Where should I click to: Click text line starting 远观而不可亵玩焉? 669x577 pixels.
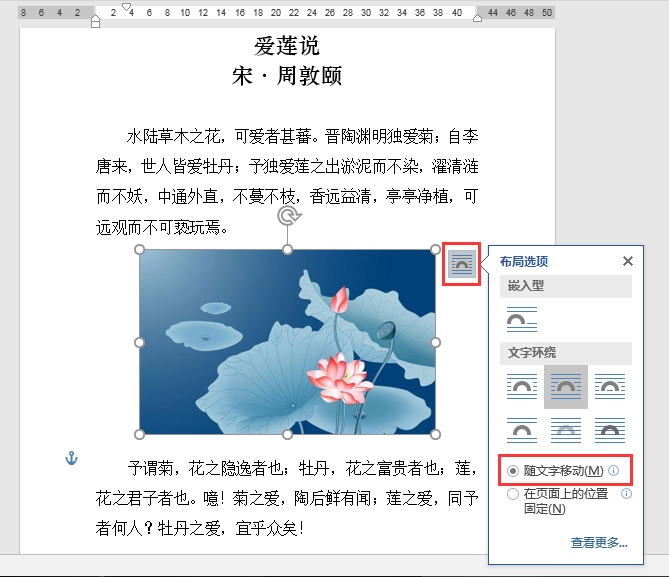(162, 227)
